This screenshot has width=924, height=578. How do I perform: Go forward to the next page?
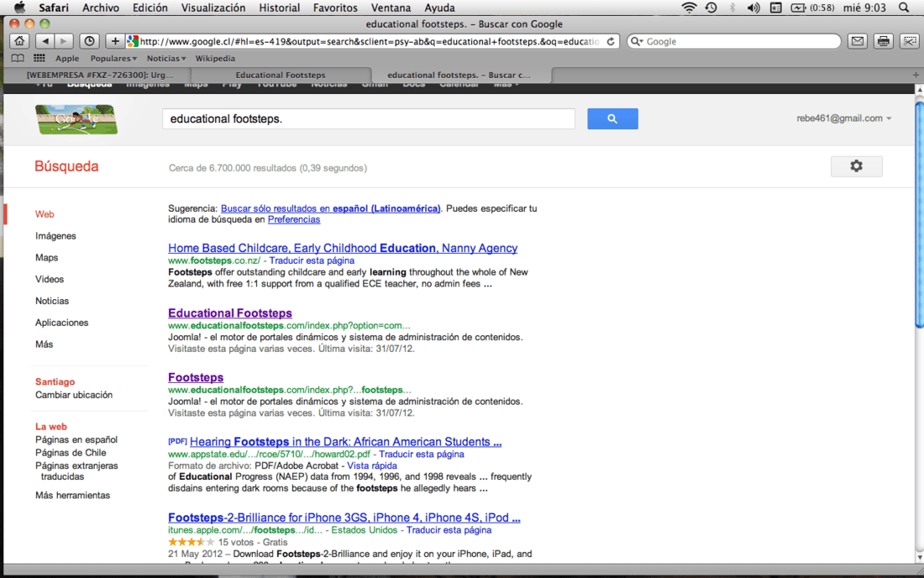64,41
